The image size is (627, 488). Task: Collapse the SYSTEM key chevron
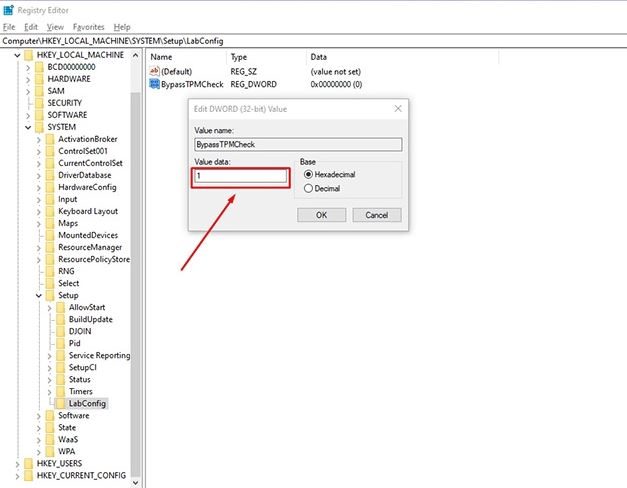(x=28, y=127)
